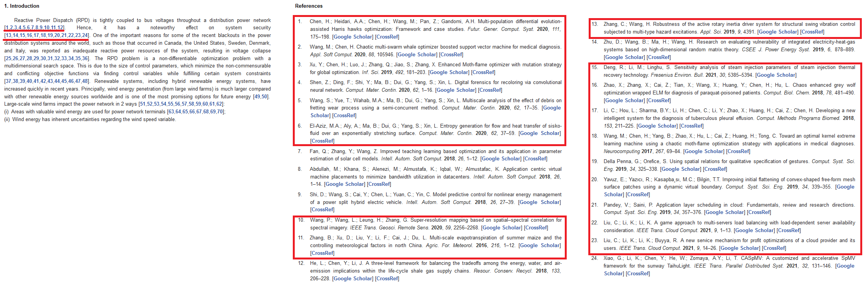Click CrossRef link for reference 14 by Zhu
Image resolution: width=868 pixels, height=288 pixels.
659,57
